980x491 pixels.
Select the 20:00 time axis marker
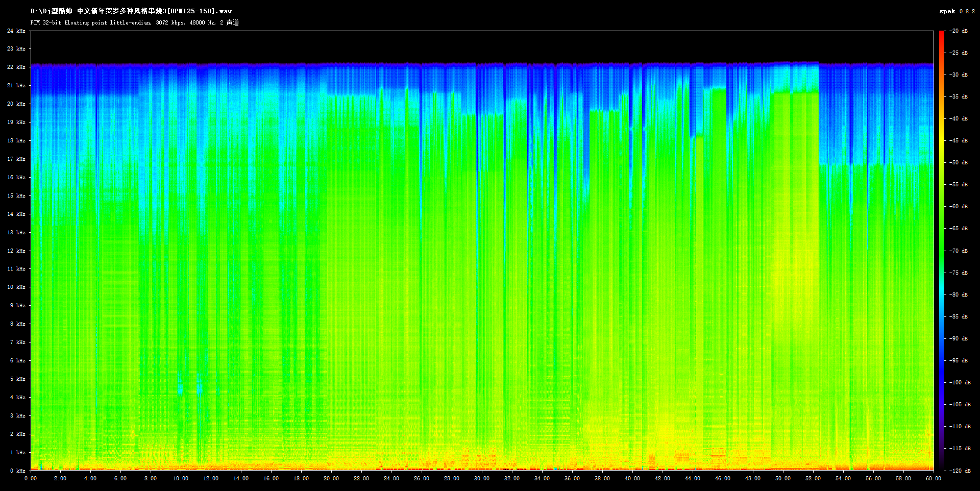[x=331, y=479]
